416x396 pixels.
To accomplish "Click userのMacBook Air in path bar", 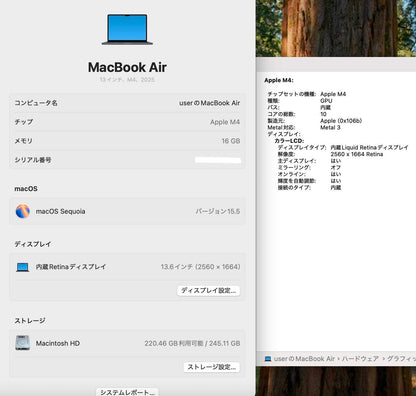I will [304, 359].
